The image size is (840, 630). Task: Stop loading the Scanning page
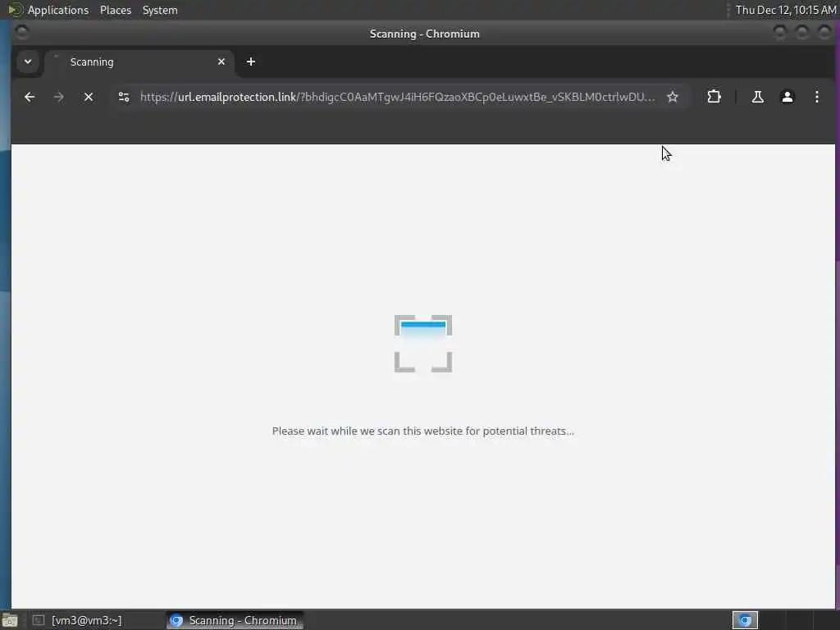[89, 97]
